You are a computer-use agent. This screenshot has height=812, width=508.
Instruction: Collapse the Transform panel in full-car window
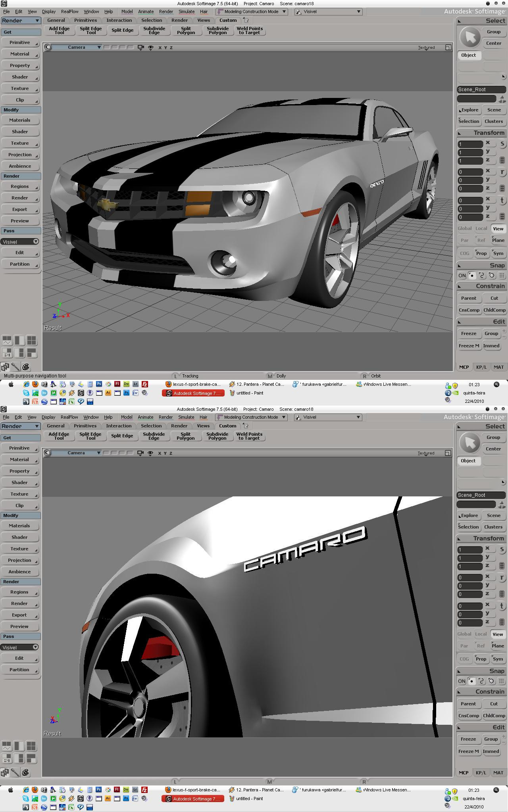tap(460, 133)
